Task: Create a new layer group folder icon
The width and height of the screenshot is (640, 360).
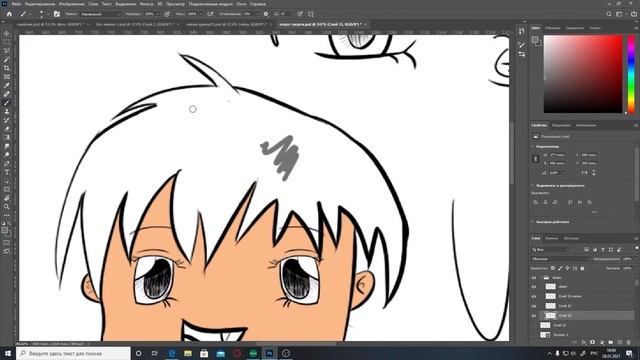Action: (x=611, y=342)
